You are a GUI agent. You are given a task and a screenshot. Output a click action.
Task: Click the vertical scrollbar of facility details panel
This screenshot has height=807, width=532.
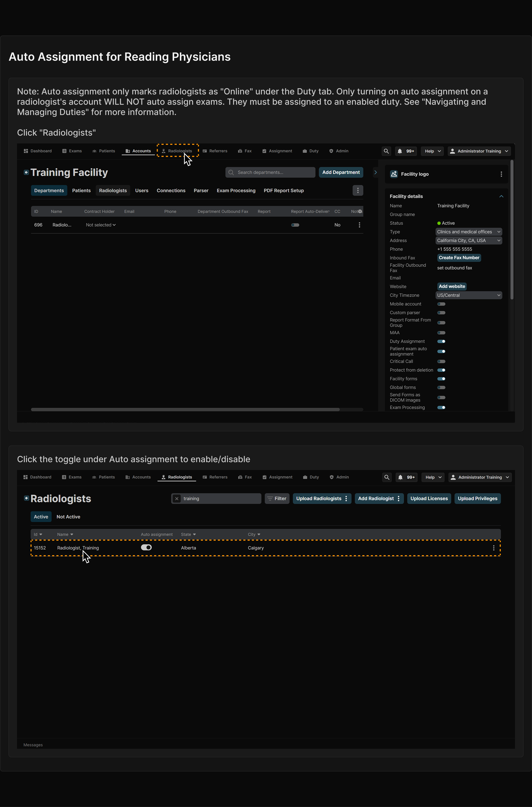pyautogui.click(x=512, y=230)
